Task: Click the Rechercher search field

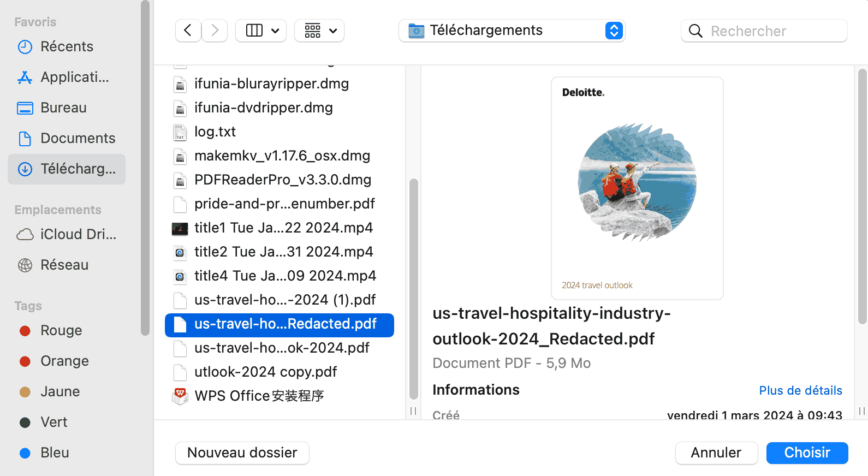Action: (764, 31)
